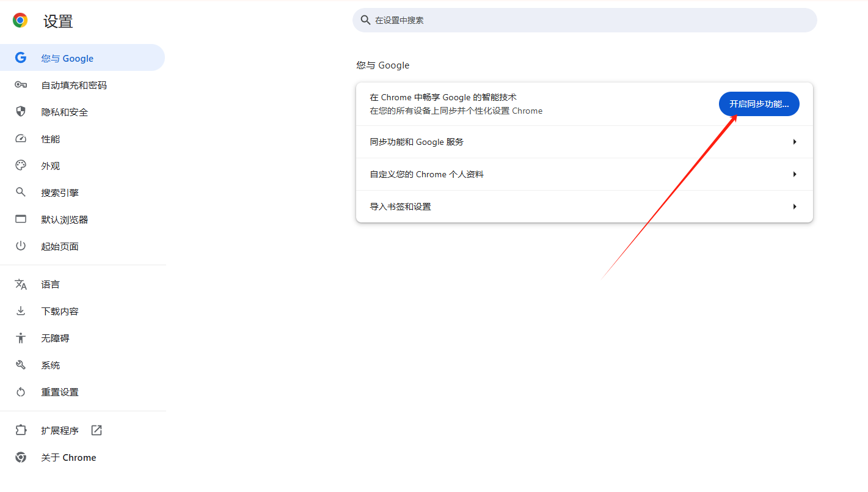Click the puzzle piece icon for 扩展程序
This screenshot has width=868, height=492.
[x=21, y=430]
